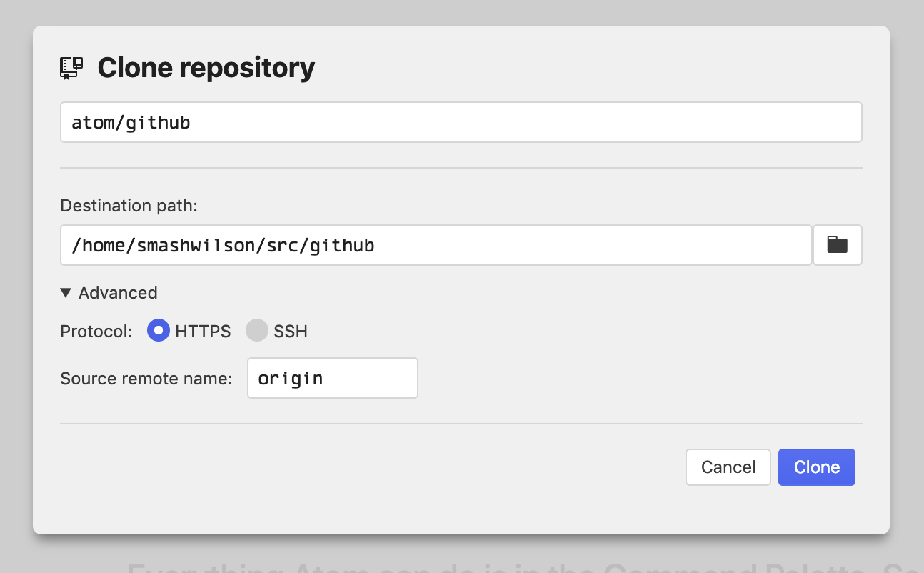The height and width of the screenshot is (573, 924).
Task: Select the SSH protocol radio button
Action: coord(256,330)
